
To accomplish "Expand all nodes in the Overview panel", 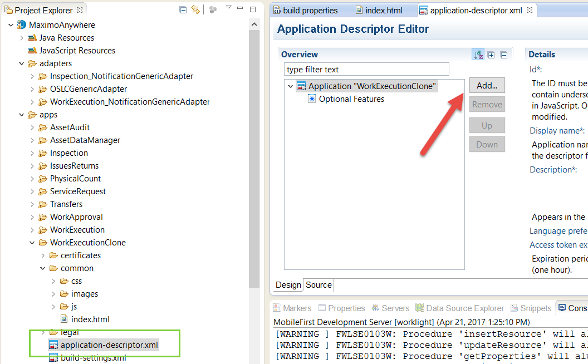I will [x=491, y=55].
